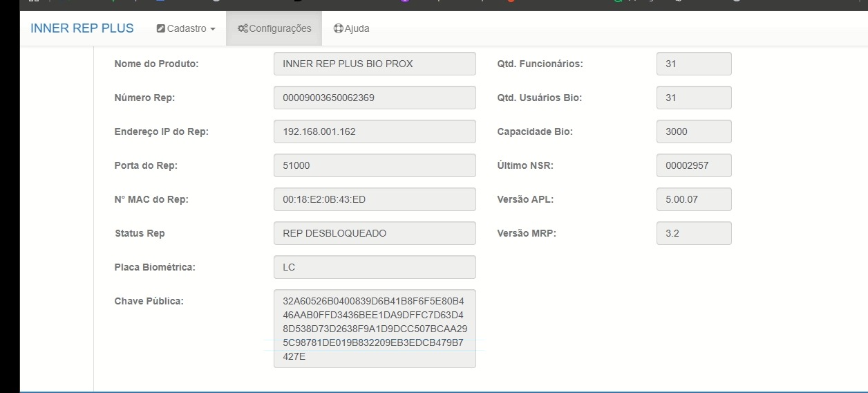The height and width of the screenshot is (393, 868).
Task: Click the edit icon beside Cadastro
Action: (161, 29)
